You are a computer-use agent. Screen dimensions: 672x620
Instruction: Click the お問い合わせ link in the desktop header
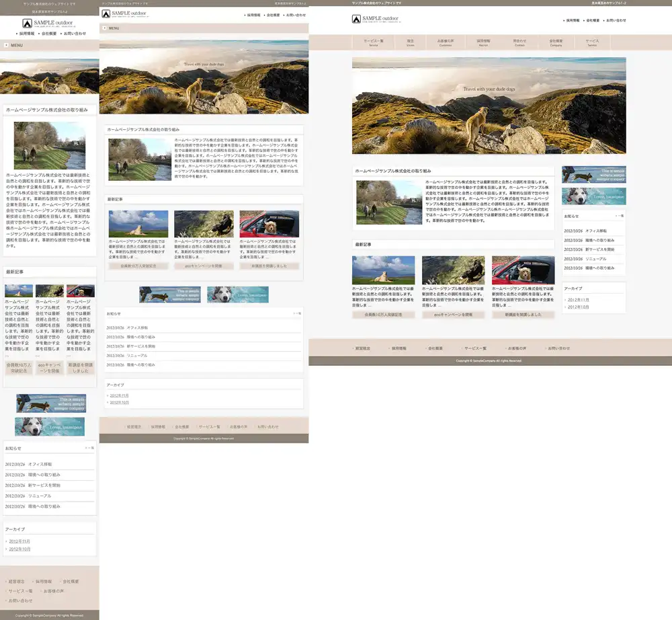[x=615, y=20]
